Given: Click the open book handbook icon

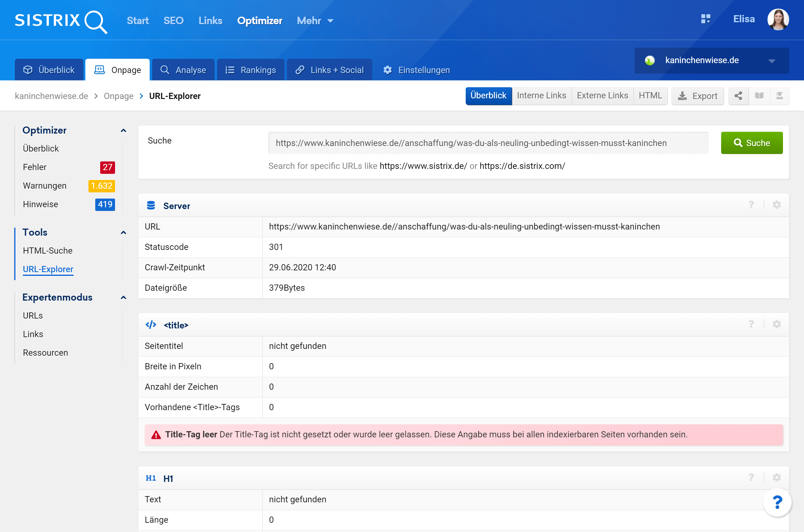Looking at the screenshot, I should (759, 96).
